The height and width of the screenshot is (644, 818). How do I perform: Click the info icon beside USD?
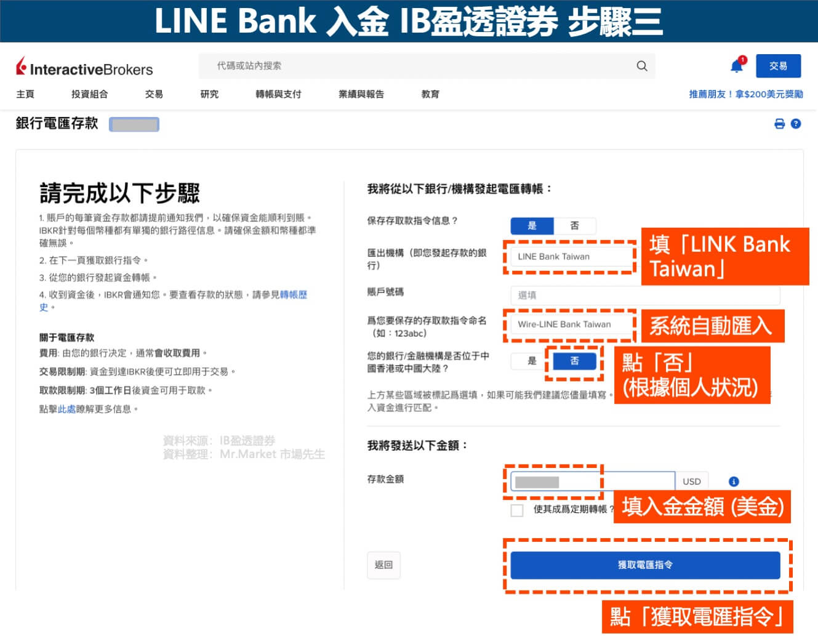pos(734,481)
